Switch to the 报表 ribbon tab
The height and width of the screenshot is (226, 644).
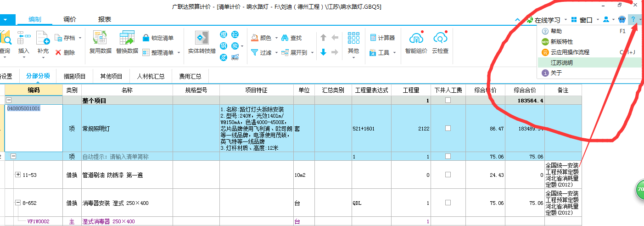tap(105, 19)
